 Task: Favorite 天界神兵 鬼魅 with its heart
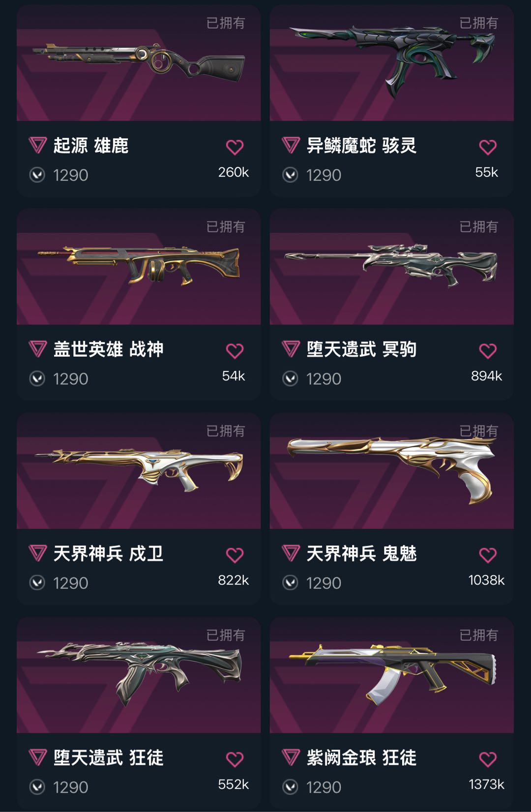488,555
